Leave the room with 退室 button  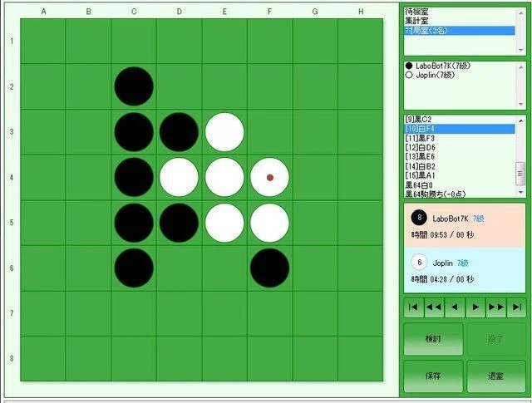pyautogui.click(x=496, y=376)
